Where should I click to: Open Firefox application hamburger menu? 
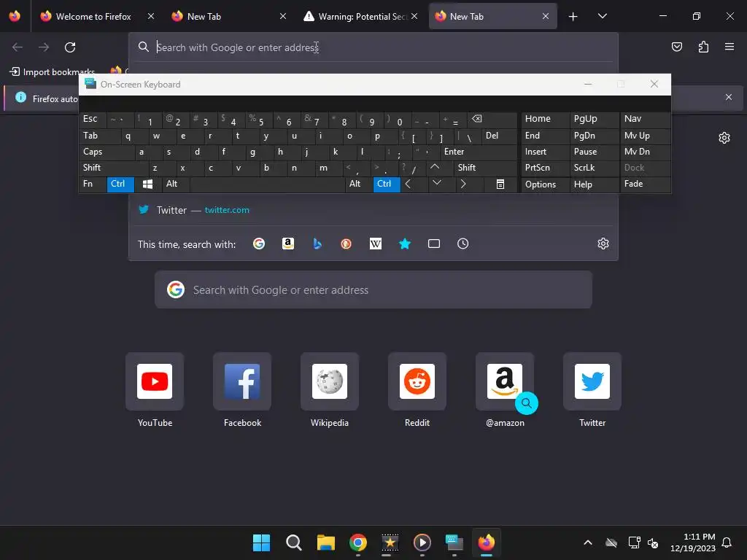(729, 47)
